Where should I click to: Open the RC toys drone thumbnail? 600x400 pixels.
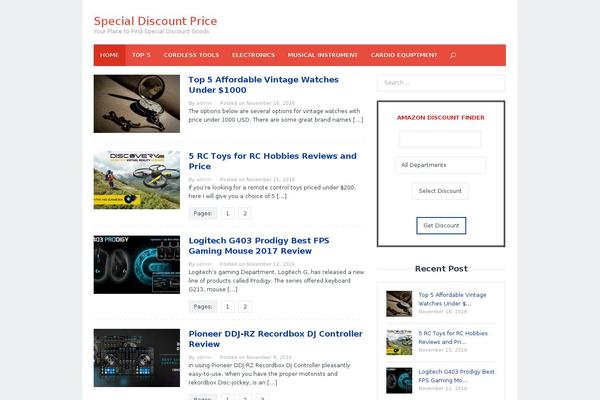(137, 179)
